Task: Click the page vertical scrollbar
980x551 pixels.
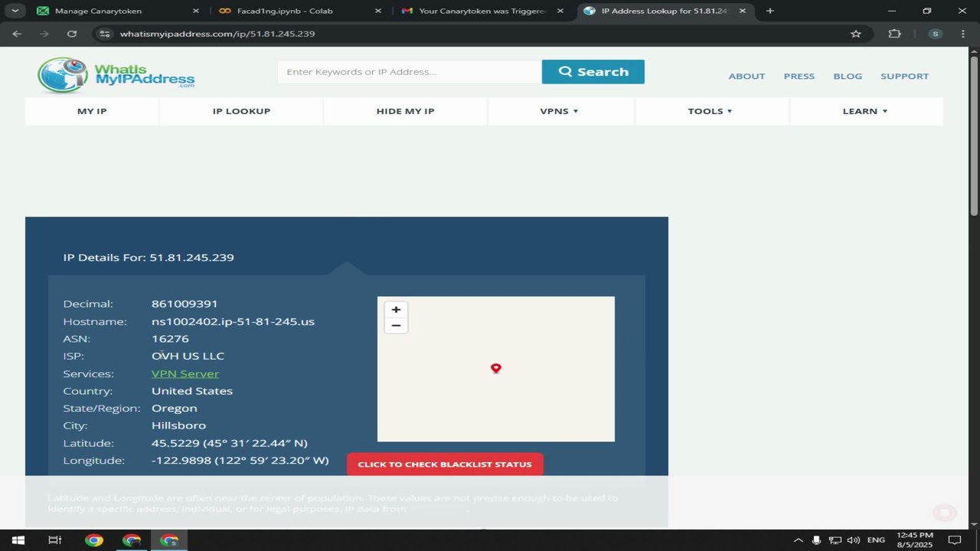Action: click(974, 138)
